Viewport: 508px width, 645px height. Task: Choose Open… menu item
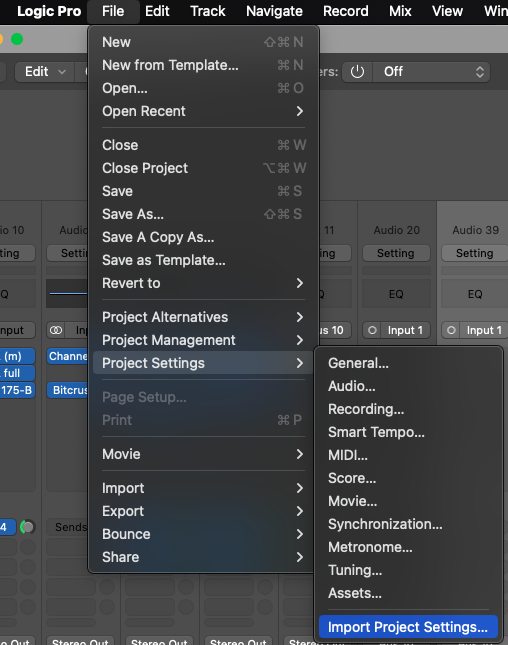click(203, 88)
